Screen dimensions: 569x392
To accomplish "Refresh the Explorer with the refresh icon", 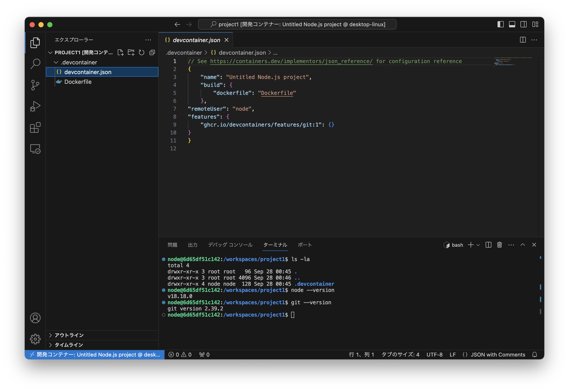I will pos(142,52).
